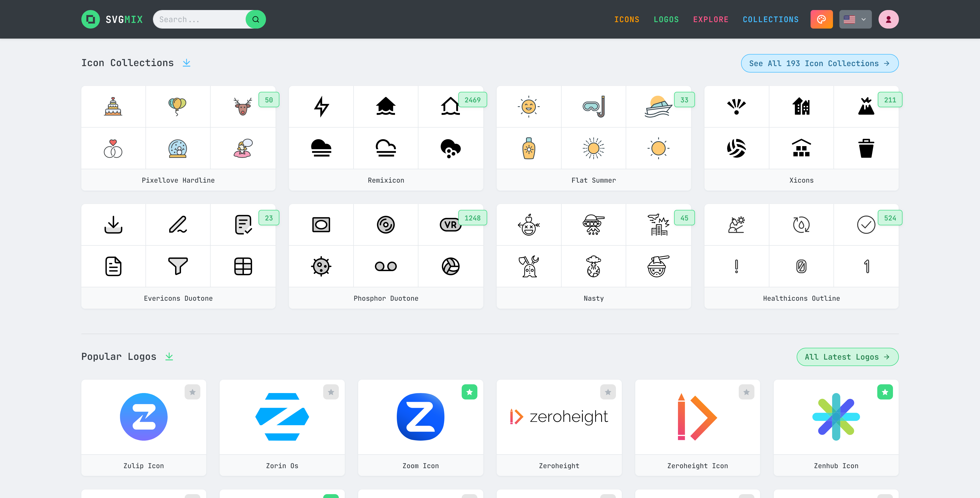Select the Xicons volleyball icon
Viewport: 980px width, 498px height.
coord(736,148)
